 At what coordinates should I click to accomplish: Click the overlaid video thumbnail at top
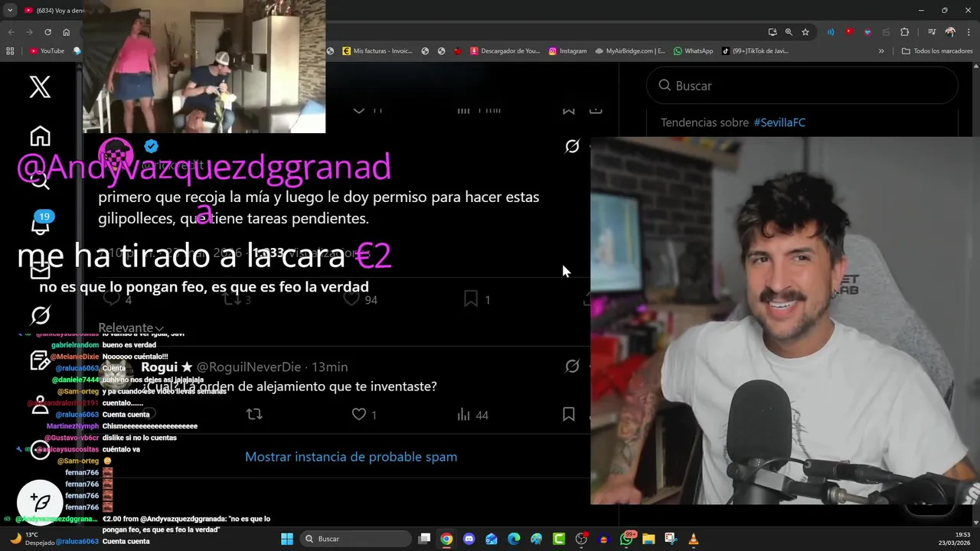click(204, 67)
